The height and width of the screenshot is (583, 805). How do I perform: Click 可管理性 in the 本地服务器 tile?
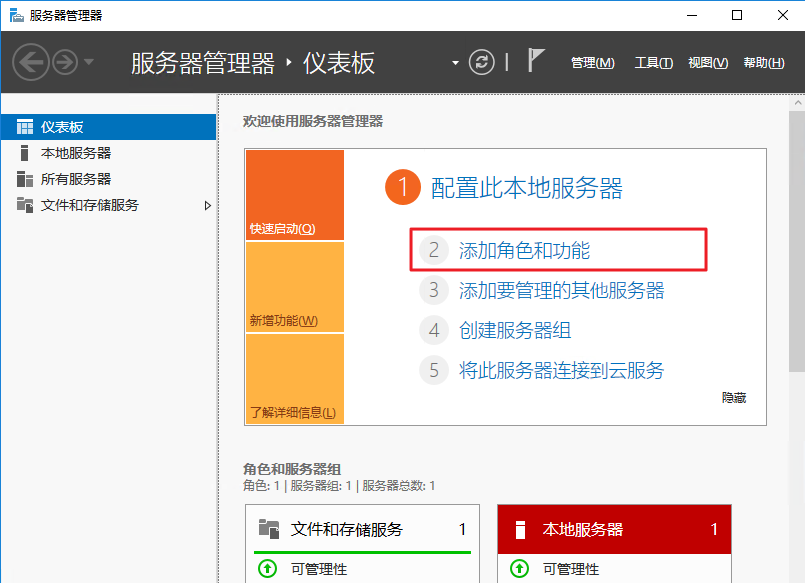pyautogui.click(x=571, y=569)
